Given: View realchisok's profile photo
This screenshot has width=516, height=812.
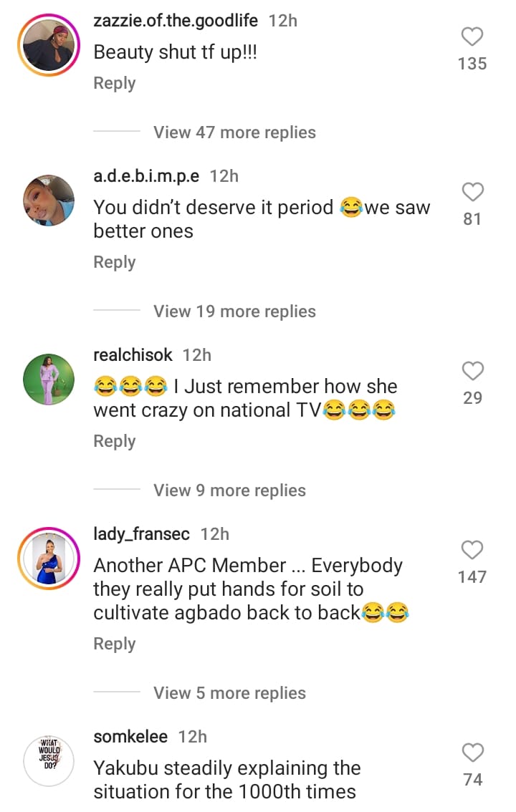Looking at the screenshot, I should tap(49, 380).
